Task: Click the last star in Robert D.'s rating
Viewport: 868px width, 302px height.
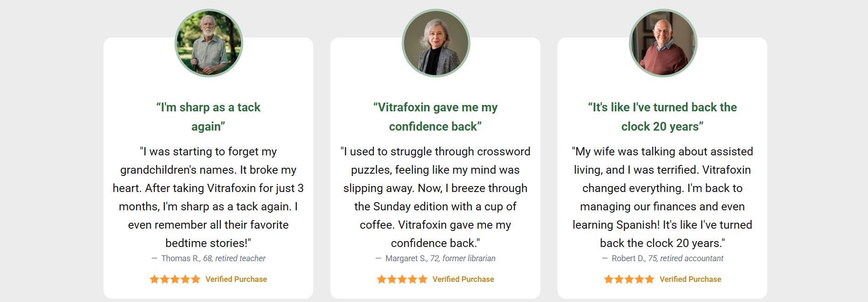Action: pyautogui.click(x=650, y=279)
